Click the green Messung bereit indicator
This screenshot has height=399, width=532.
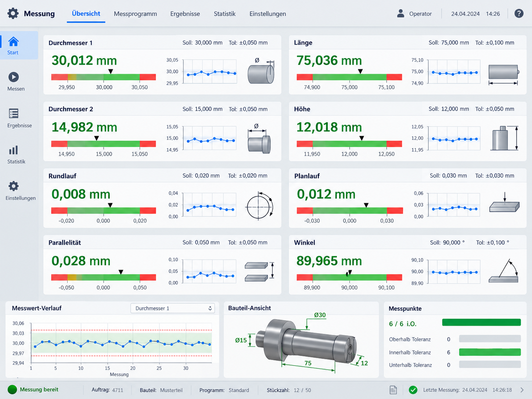tap(12, 389)
